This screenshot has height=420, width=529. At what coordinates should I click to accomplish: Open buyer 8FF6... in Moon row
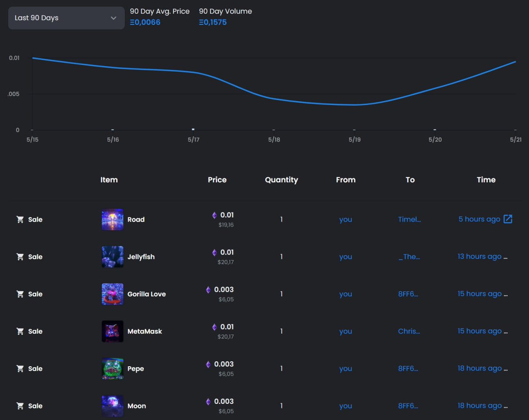click(408, 406)
